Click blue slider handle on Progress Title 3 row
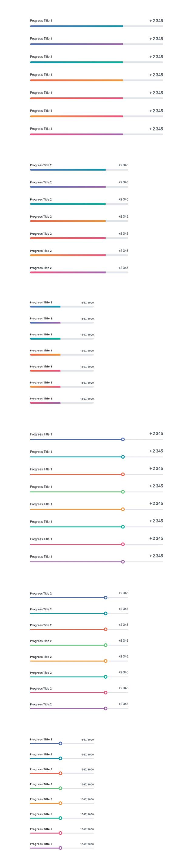 coord(60,743)
